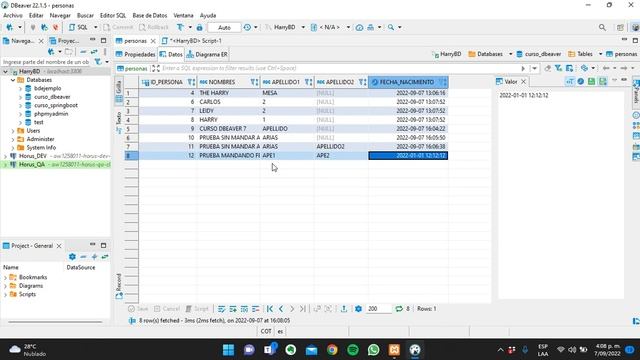Click the SQL expression filter input field

[x=340, y=69]
